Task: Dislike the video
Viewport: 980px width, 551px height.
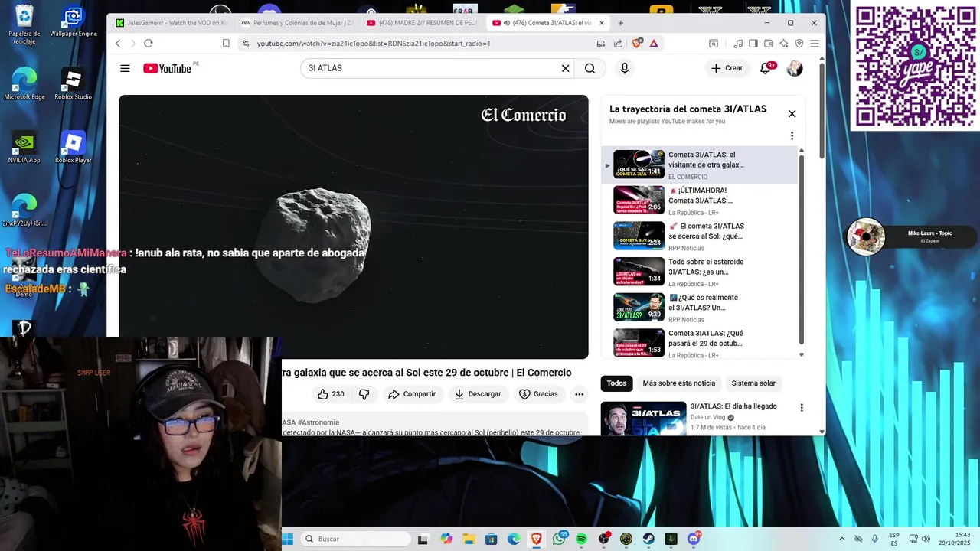Action: click(364, 394)
